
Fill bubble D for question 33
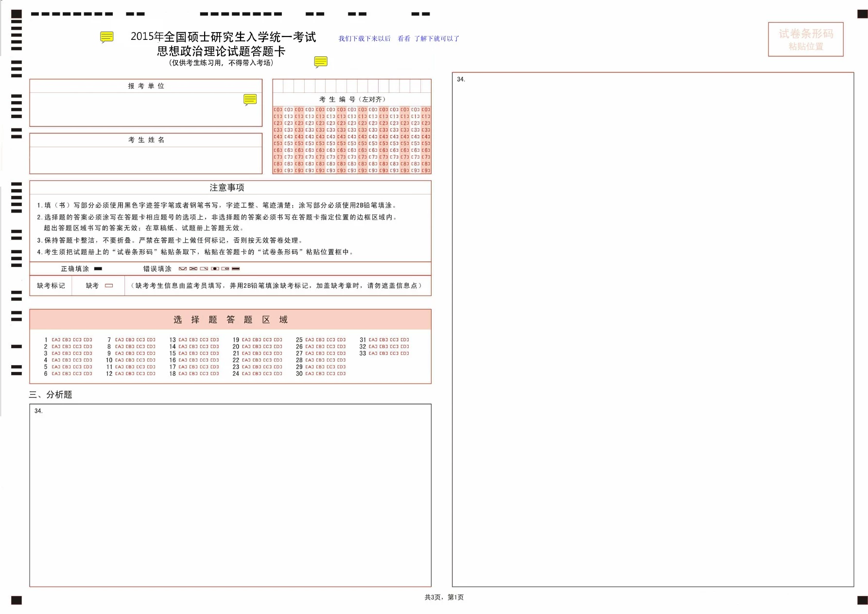405,353
